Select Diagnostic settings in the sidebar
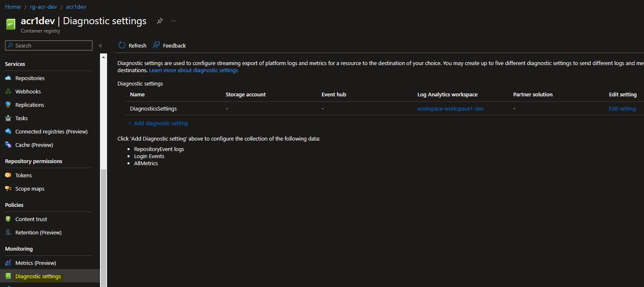Screen dimensions: 644x287 [x=38, y=276]
